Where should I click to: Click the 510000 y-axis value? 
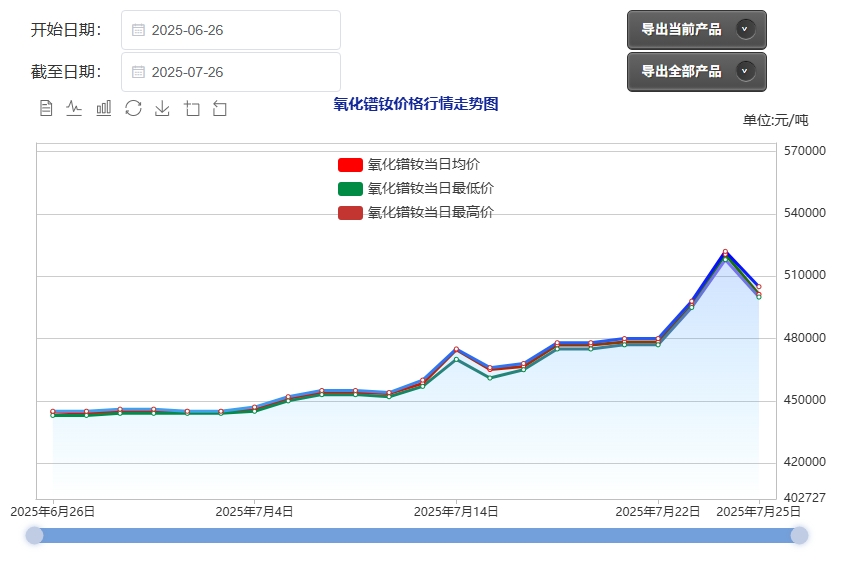click(x=805, y=275)
